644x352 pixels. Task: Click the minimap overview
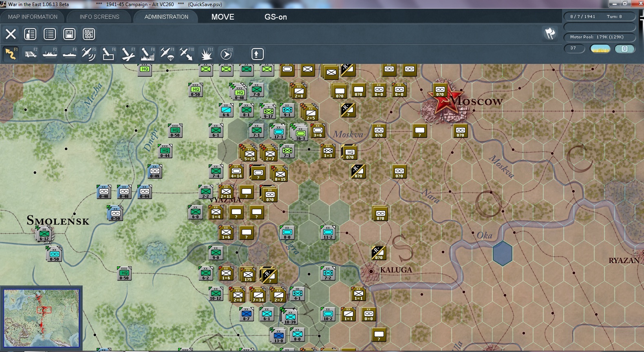[x=42, y=318]
